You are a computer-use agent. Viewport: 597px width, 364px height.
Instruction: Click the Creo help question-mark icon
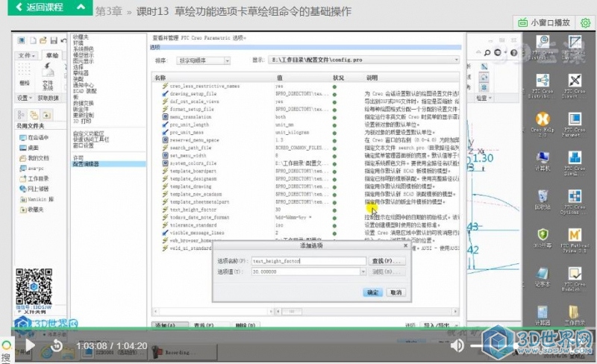click(x=513, y=53)
